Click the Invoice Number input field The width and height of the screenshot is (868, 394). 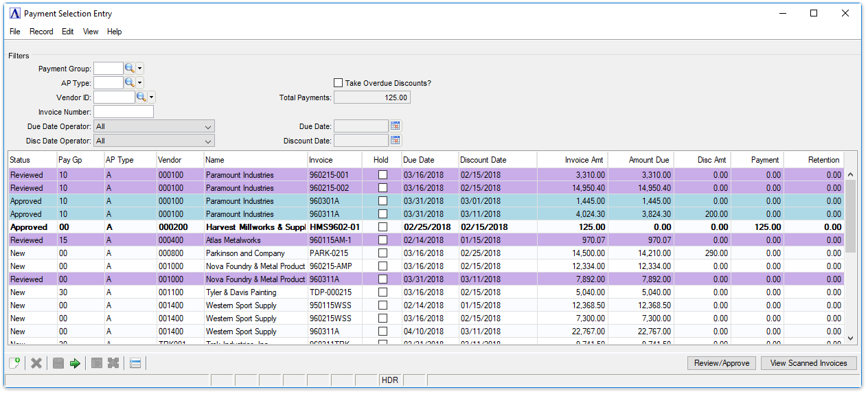coord(124,112)
